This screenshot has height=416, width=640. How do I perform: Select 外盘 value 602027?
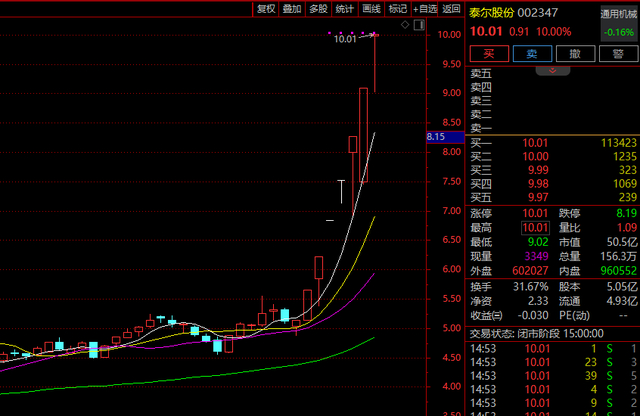pos(530,271)
